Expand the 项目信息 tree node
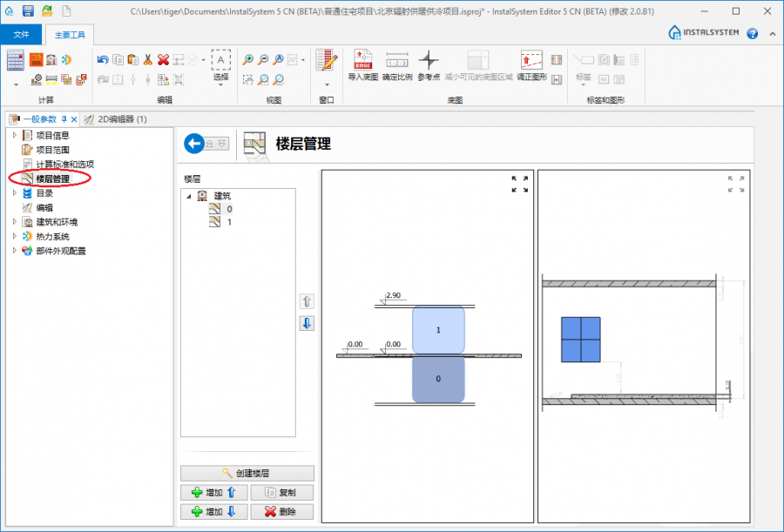The width and height of the screenshot is (784, 532). (x=14, y=136)
